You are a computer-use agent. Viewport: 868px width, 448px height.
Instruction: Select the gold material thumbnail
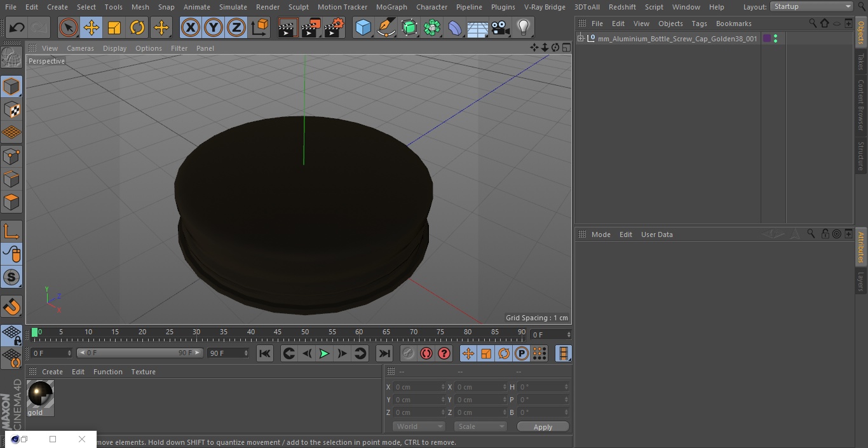(x=41, y=395)
